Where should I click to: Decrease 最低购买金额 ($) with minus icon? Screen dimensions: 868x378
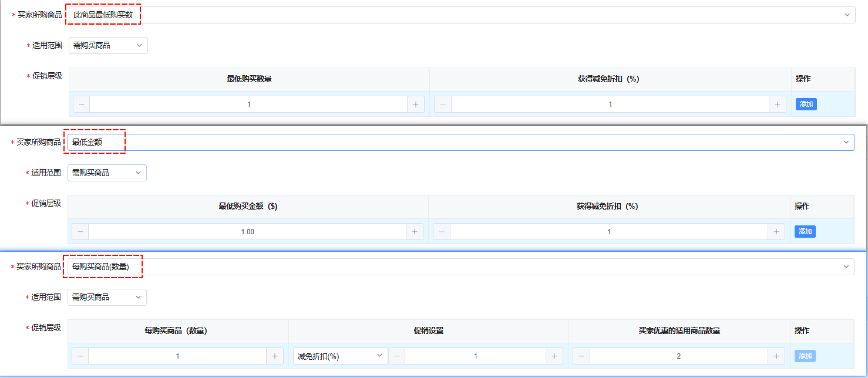(x=80, y=232)
